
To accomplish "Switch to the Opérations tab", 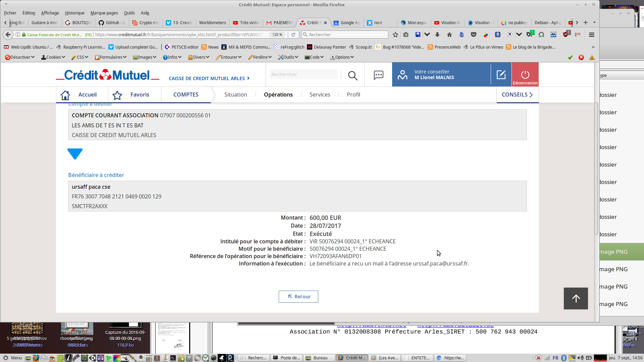I will [278, 95].
